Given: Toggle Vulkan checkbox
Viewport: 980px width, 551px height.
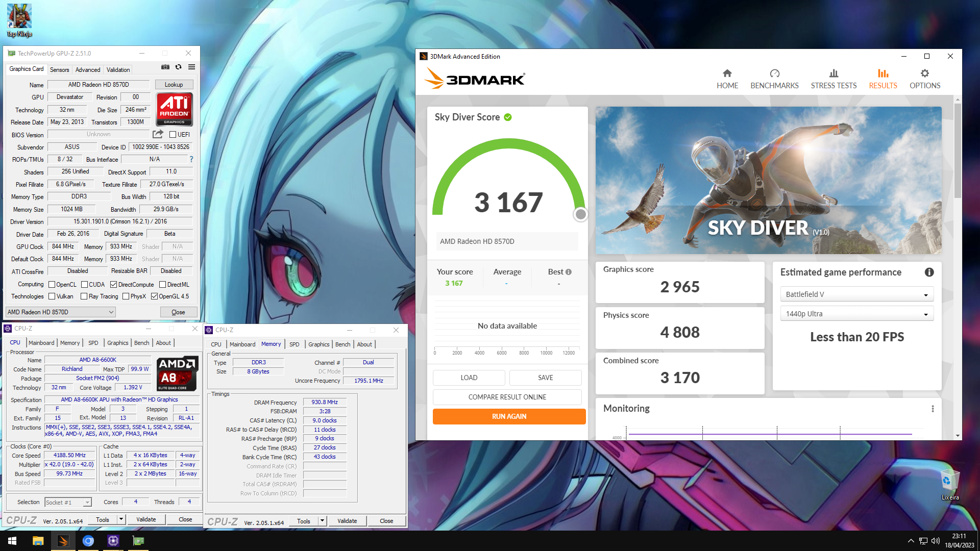Looking at the screenshot, I should click(x=52, y=296).
